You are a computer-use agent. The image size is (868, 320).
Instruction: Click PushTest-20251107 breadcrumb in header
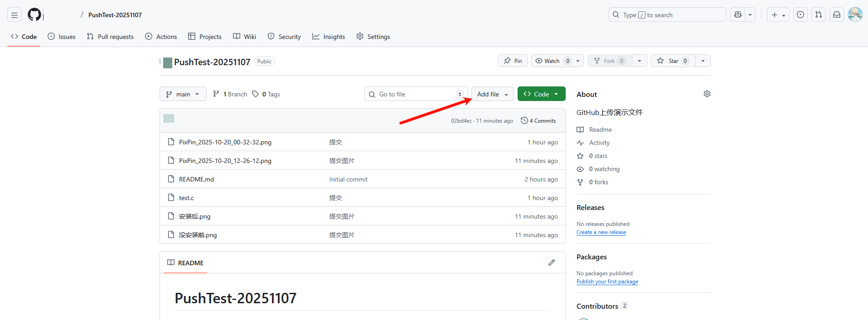pos(115,15)
